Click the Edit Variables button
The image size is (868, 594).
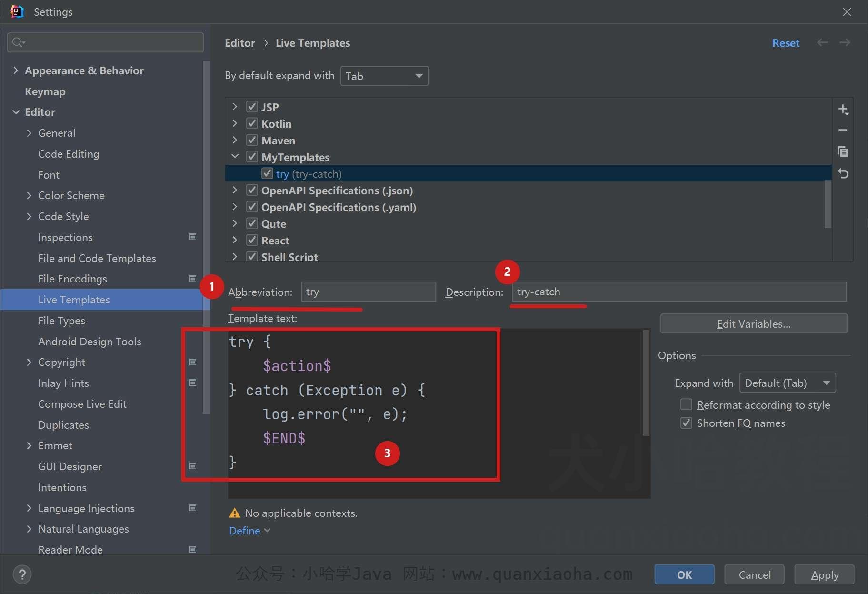click(754, 324)
